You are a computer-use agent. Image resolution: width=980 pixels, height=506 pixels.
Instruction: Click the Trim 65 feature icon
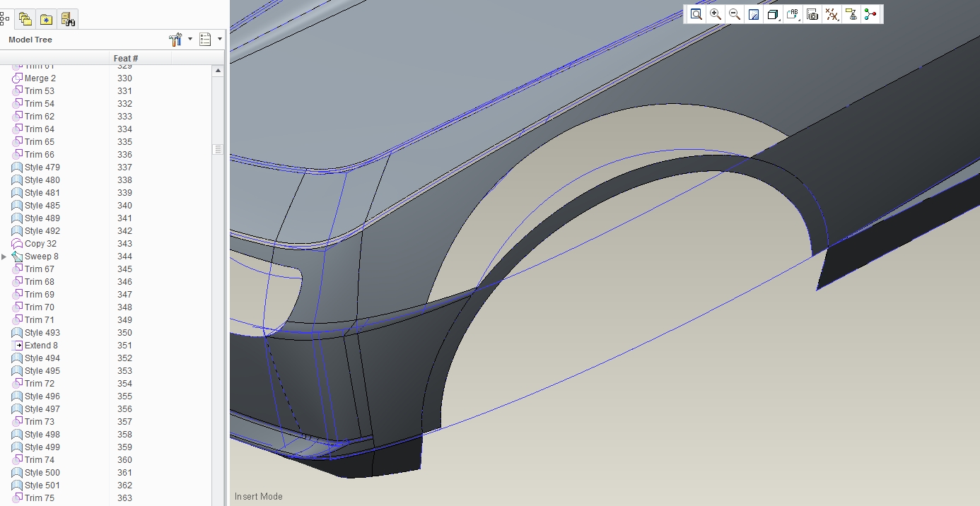18,142
